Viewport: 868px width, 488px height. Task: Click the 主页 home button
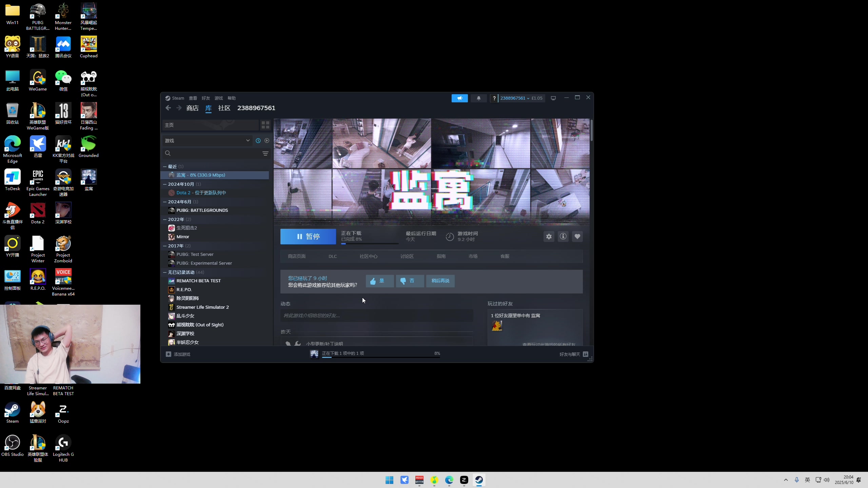(x=210, y=125)
